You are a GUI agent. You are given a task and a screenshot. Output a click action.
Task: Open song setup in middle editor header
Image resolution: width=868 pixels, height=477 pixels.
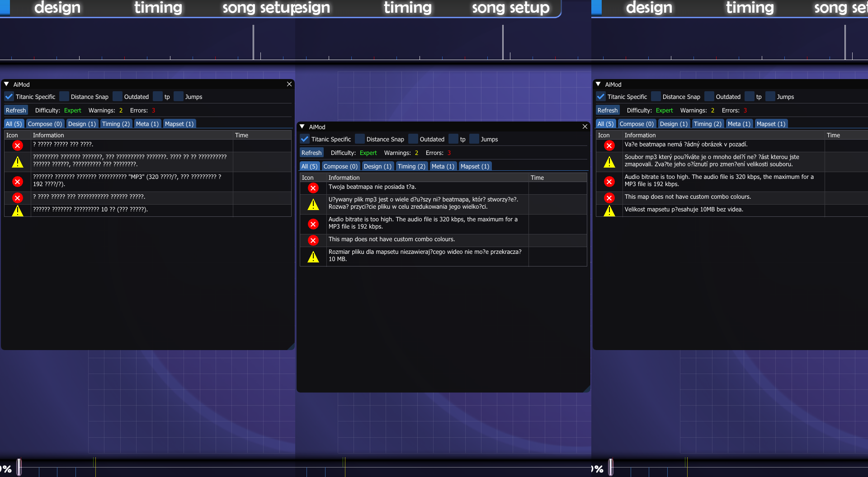coord(511,8)
